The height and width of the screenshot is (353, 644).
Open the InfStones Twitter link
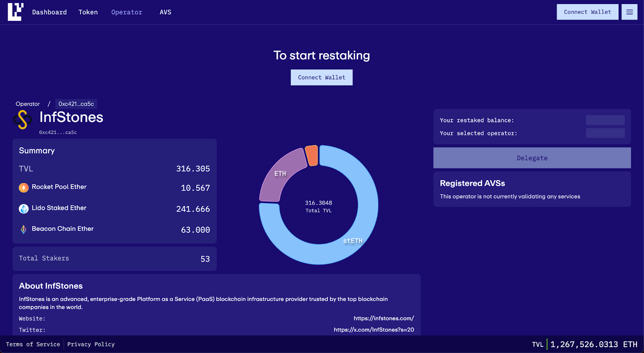pos(374,330)
